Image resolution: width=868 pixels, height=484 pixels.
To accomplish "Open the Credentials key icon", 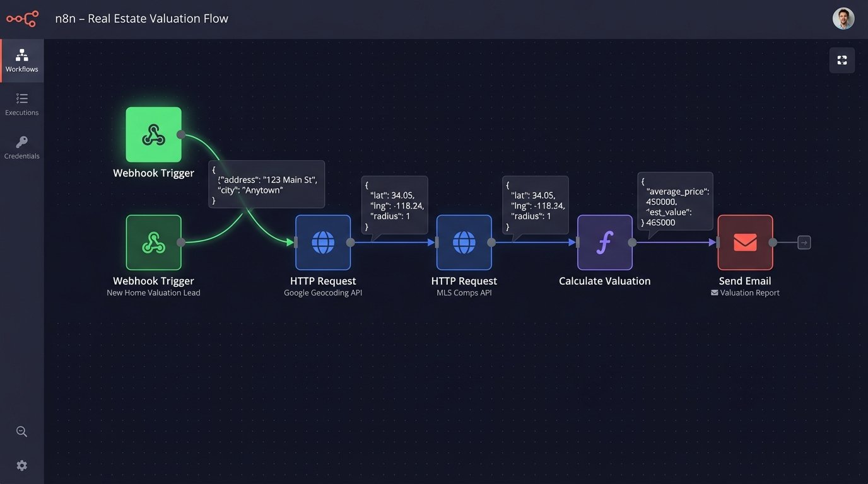I will (22, 142).
